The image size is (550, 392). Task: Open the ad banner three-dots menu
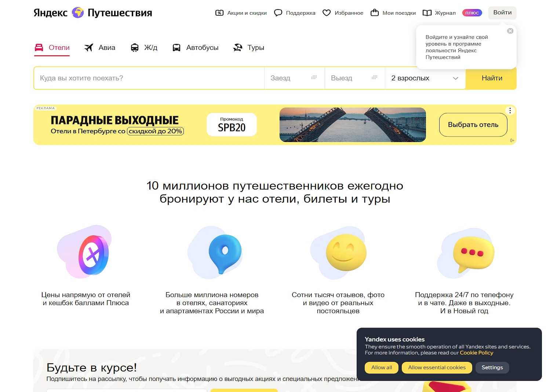click(510, 110)
